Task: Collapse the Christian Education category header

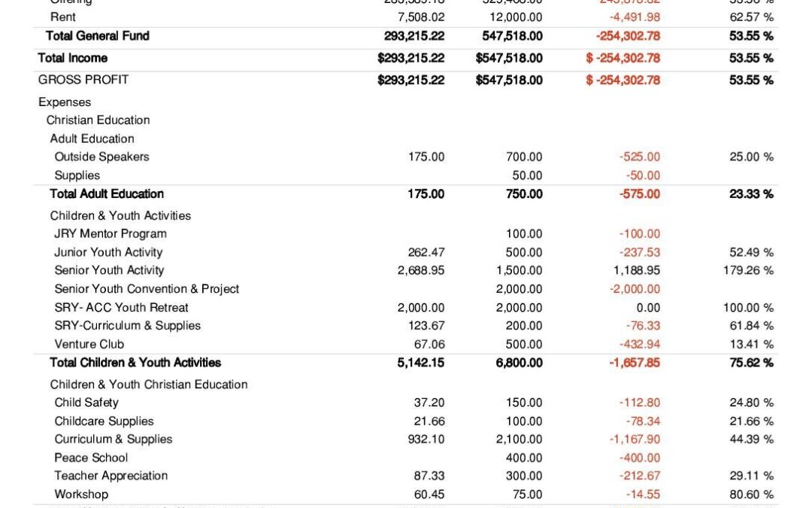Action: [98, 120]
